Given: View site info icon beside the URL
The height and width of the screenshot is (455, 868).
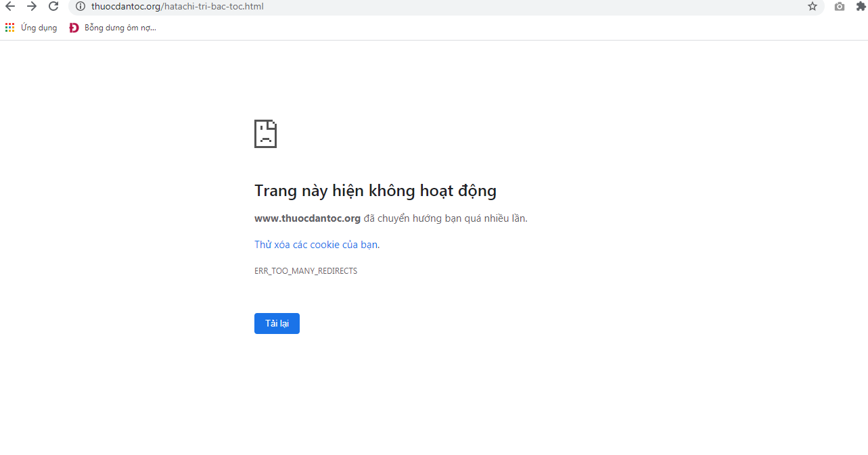Looking at the screenshot, I should 80,6.
